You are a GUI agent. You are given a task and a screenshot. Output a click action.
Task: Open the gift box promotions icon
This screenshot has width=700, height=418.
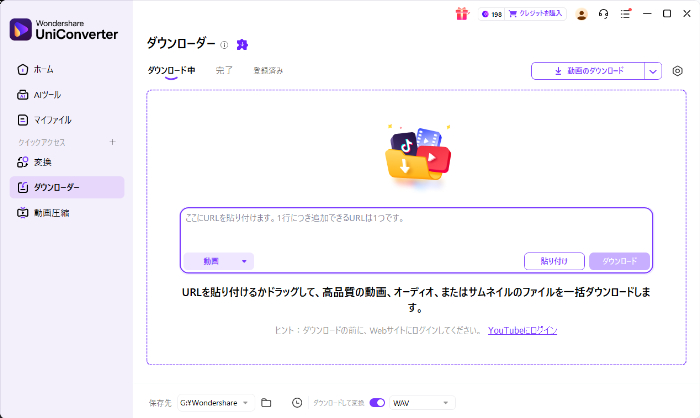tap(462, 14)
